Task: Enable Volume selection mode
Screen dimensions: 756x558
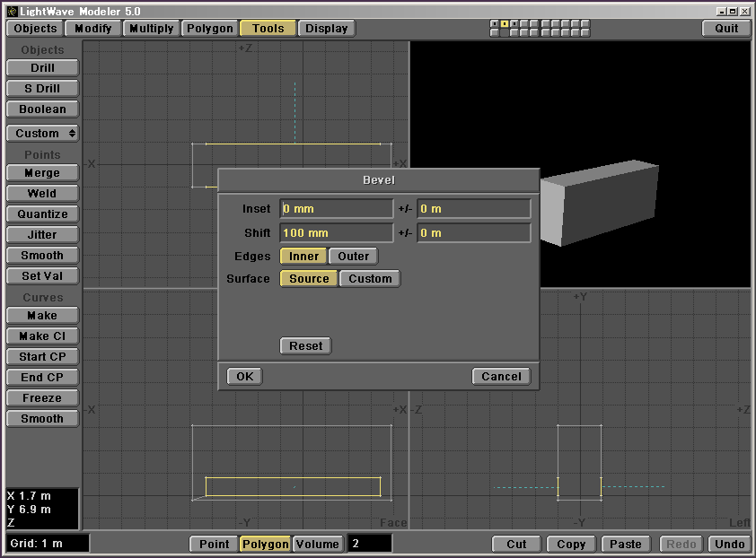Action: [x=318, y=544]
